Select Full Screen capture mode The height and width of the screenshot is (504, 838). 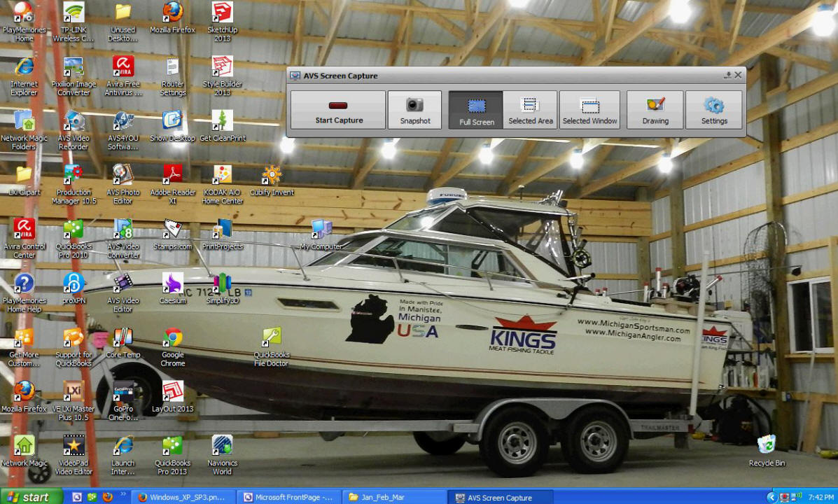tap(476, 110)
